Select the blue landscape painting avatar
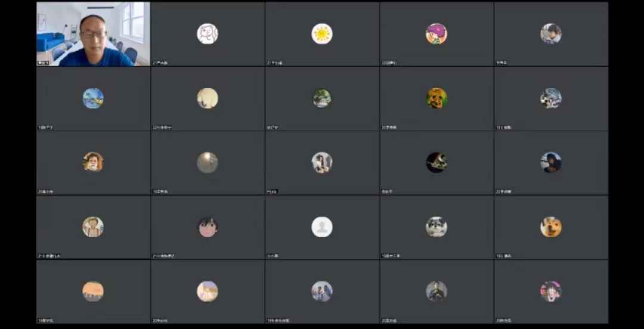The width and height of the screenshot is (644, 329). (x=93, y=98)
